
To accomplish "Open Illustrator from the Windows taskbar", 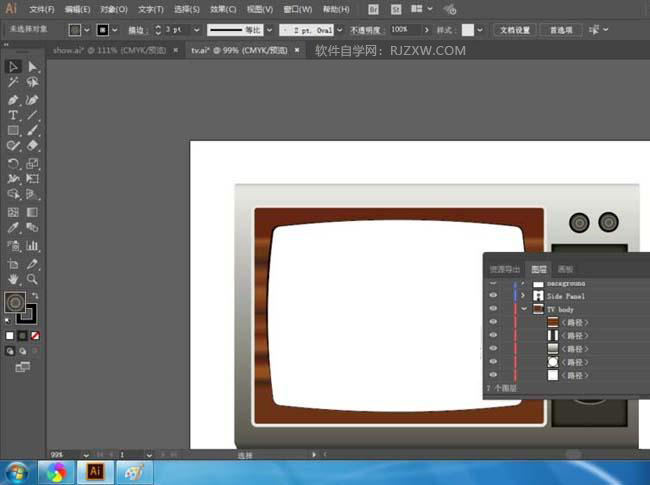I will pos(96,471).
